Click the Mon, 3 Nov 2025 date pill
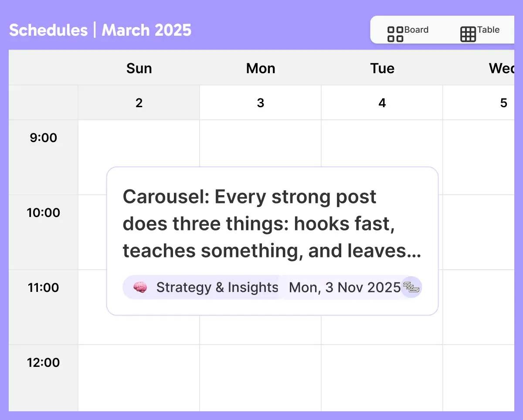 click(x=344, y=287)
